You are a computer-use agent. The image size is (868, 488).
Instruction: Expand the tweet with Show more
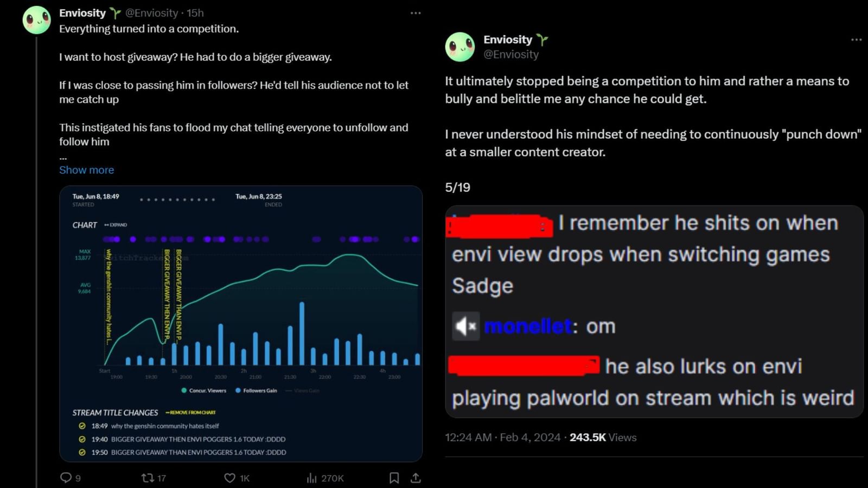(x=86, y=170)
